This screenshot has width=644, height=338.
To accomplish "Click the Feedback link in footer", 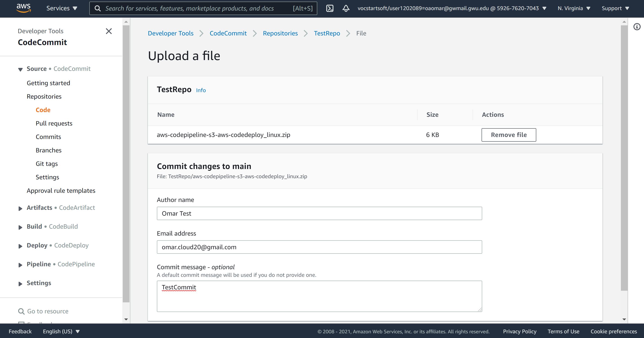I will click(20, 331).
